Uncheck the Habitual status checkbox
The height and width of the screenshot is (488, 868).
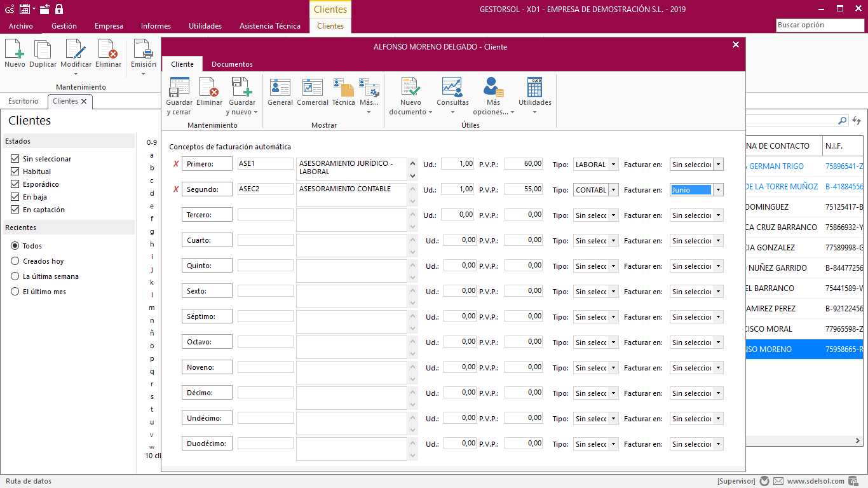(15, 172)
